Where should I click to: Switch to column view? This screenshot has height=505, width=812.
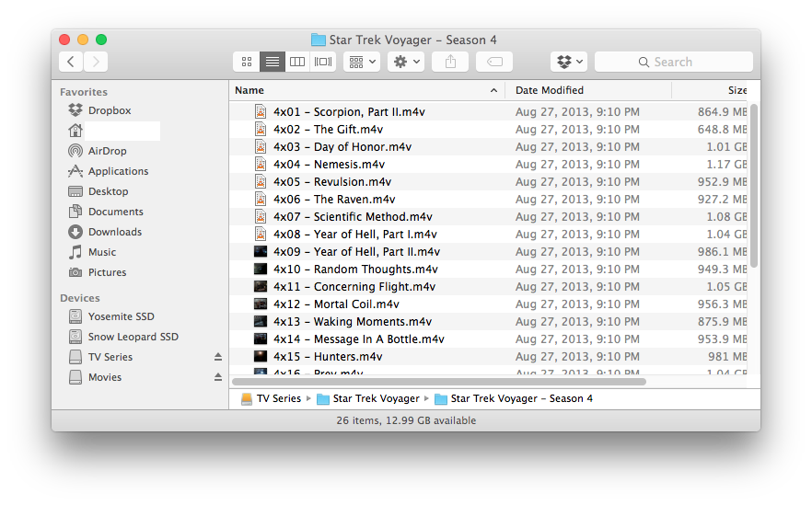pyautogui.click(x=297, y=63)
